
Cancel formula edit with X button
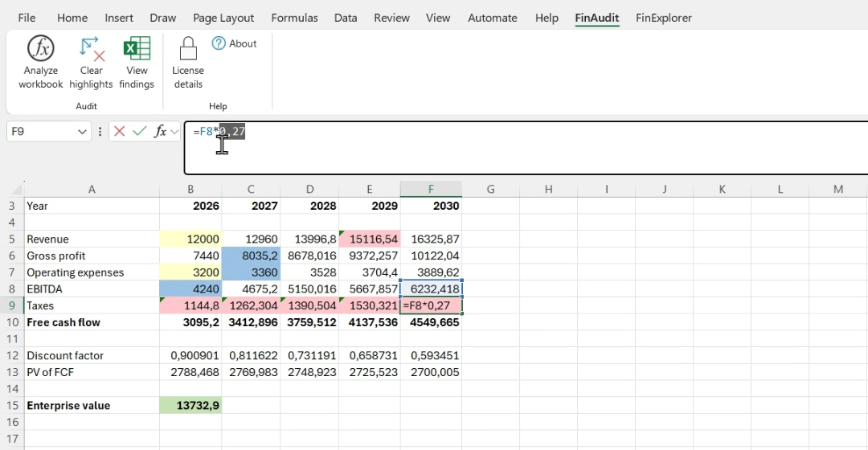[119, 131]
